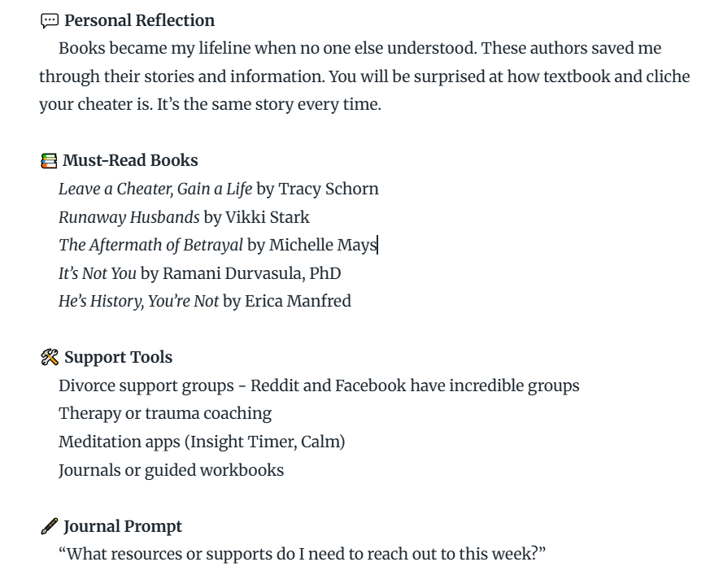Click the stacked books icon
The image size is (710, 588).
[x=49, y=161]
